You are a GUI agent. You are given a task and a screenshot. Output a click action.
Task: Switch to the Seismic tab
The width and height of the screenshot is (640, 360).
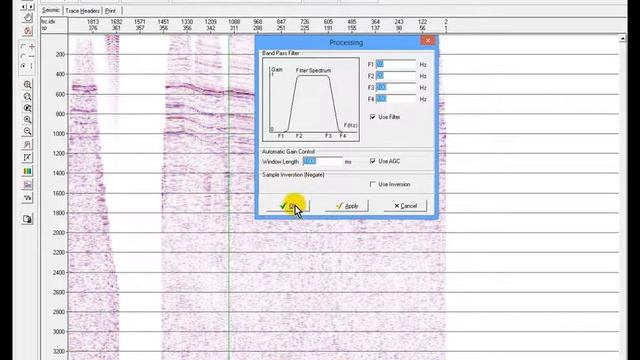[x=51, y=10]
